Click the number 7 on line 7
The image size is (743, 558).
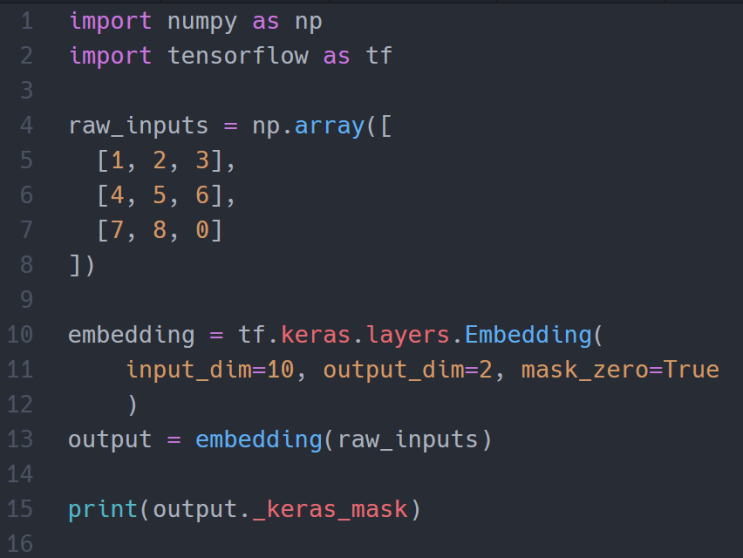(x=118, y=230)
